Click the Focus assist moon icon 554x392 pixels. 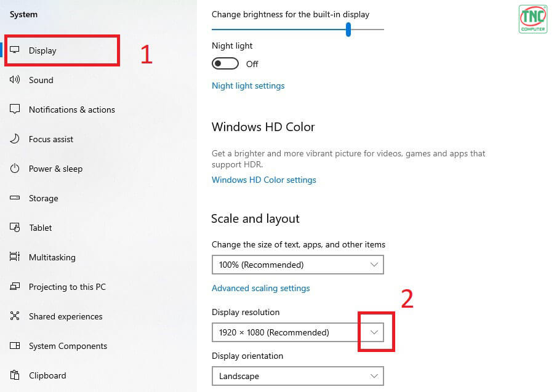pyautogui.click(x=15, y=139)
